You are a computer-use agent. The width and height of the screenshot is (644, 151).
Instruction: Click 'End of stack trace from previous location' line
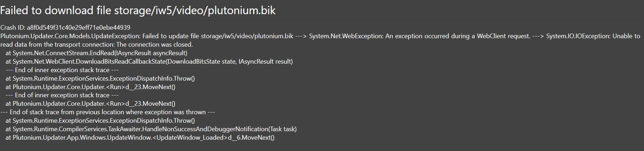click(x=108, y=112)
